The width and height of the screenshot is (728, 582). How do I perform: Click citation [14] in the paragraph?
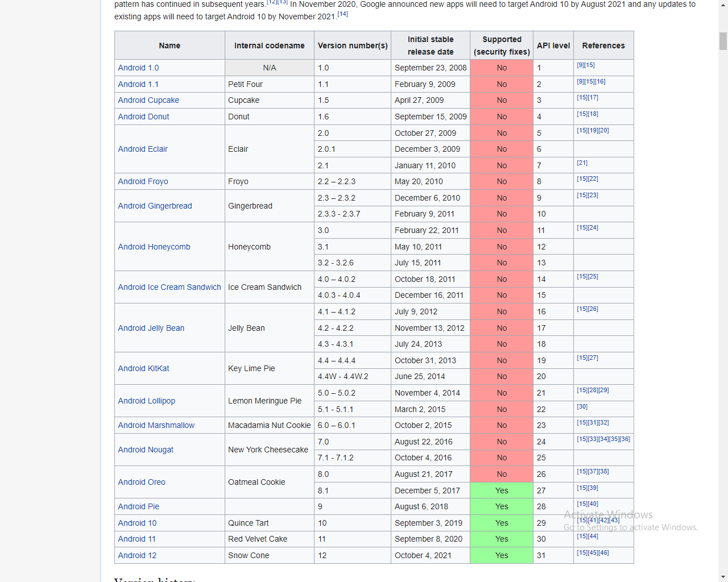pos(342,14)
